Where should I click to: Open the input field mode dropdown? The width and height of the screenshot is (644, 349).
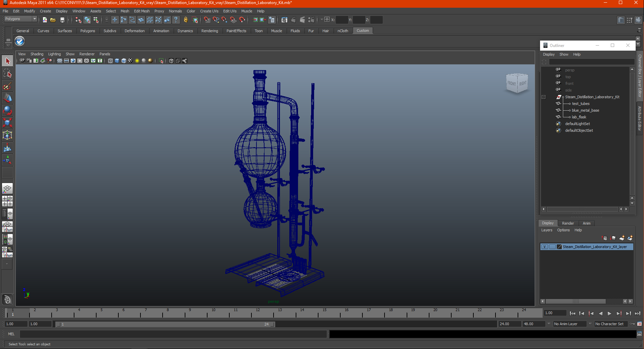[322, 20]
